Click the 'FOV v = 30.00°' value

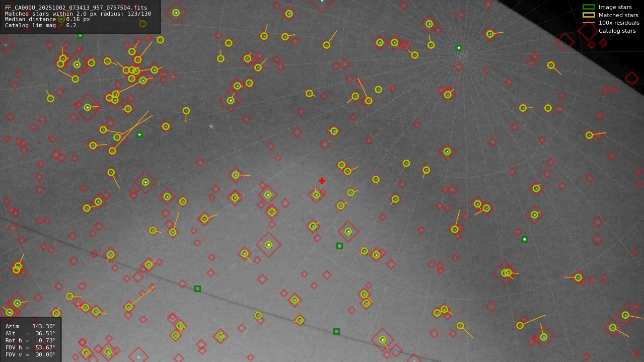pyautogui.click(x=30, y=354)
